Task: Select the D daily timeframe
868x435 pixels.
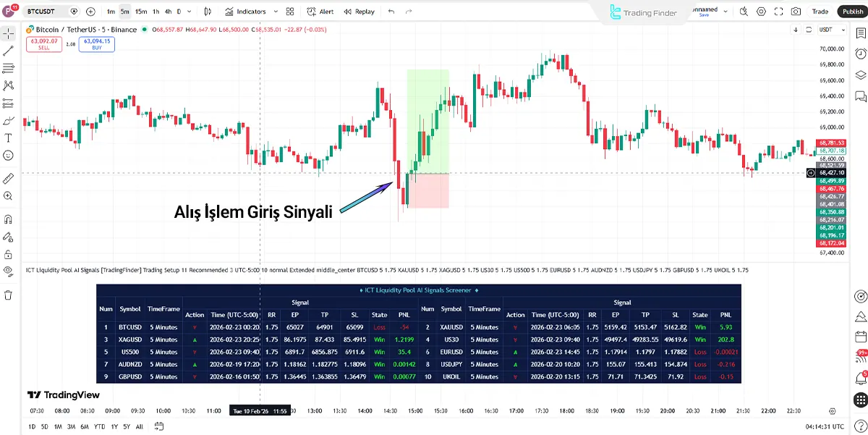Action: [179, 12]
